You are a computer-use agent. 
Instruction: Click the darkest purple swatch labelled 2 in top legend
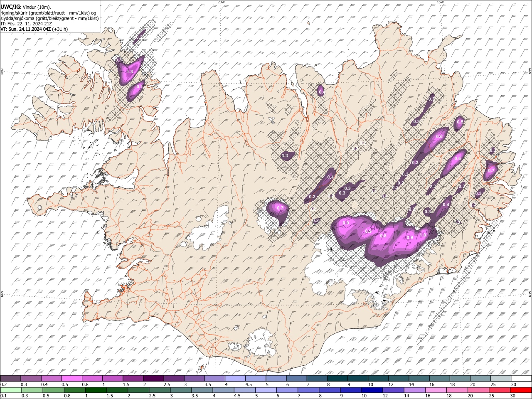[x=153, y=378]
